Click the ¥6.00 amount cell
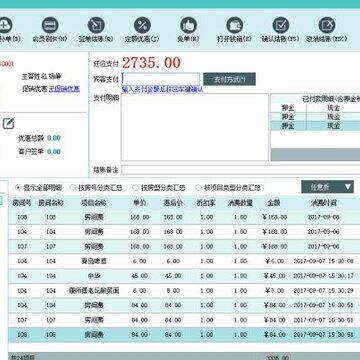Image resolution: width=360 pixels, height=360 pixels. (275, 261)
